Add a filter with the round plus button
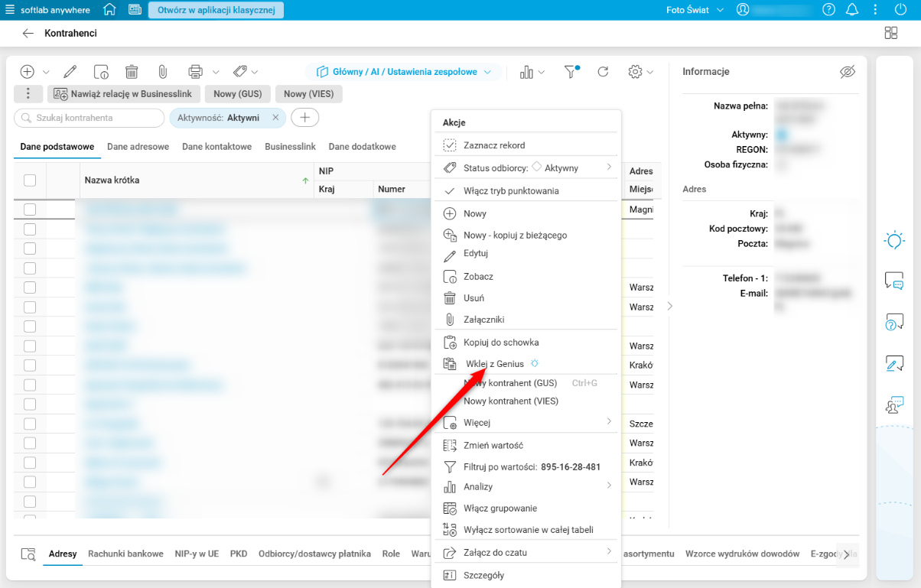 coord(305,118)
